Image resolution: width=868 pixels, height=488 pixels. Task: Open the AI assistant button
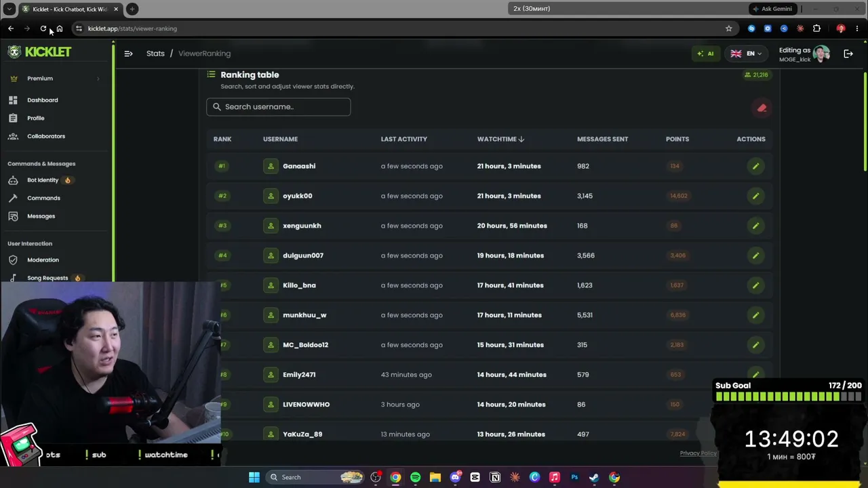[705, 54]
